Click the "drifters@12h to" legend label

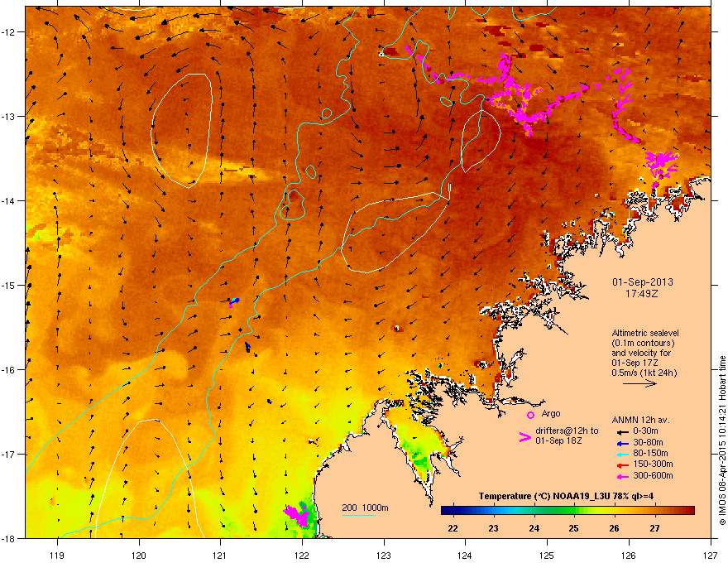pyautogui.click(x=567, y=431)
